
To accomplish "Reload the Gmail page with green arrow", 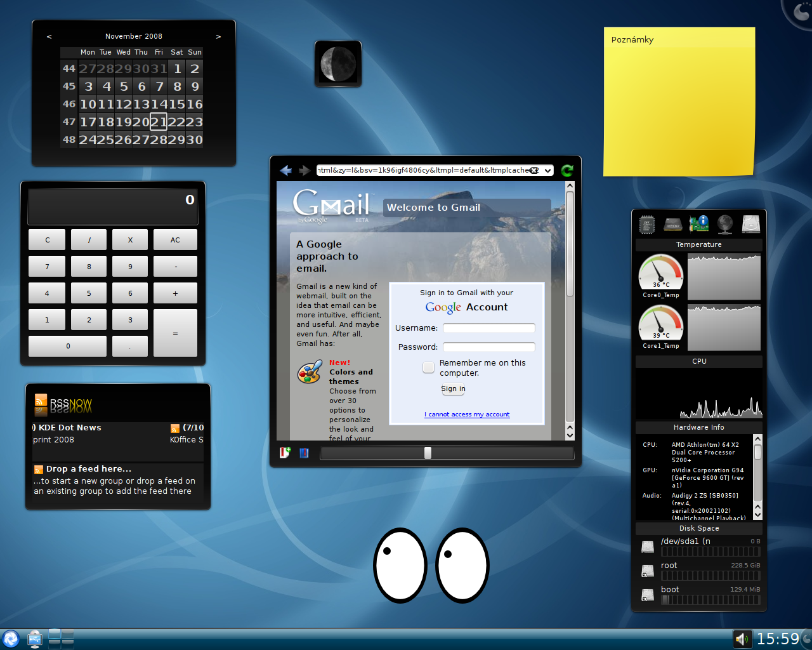I will pyautogui.click(x=567, y=170).
